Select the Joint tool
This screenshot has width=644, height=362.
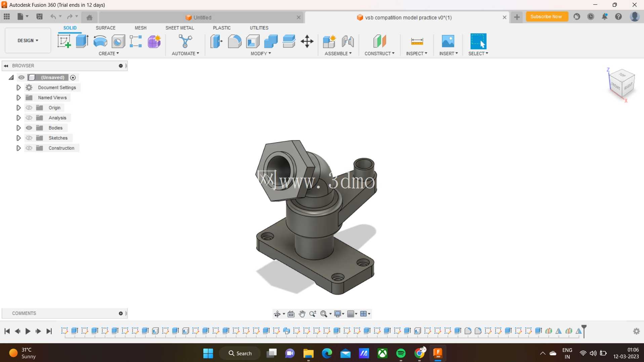pyautogui.click(x=348, y=41)
